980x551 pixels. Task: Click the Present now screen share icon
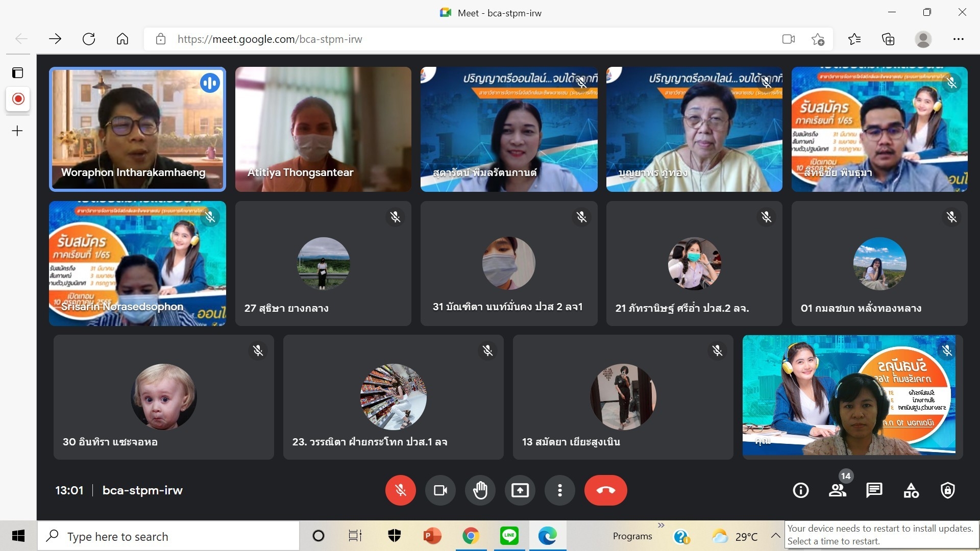coord(520,490)
